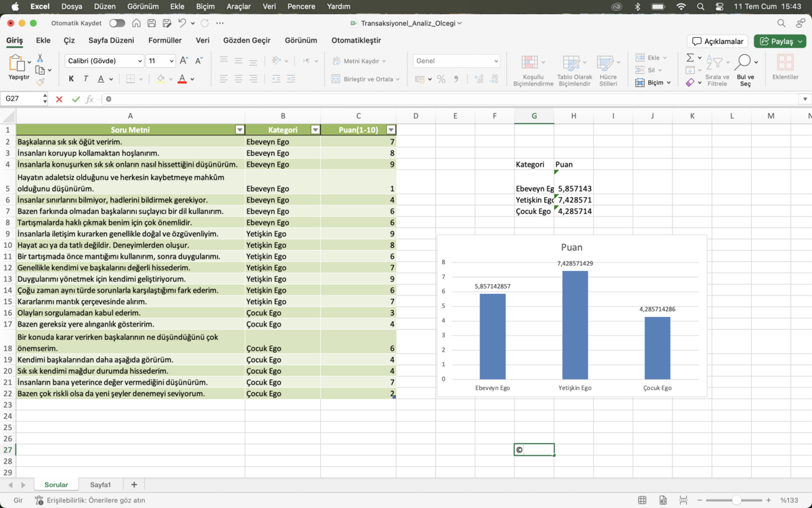Click the Save floppy disk icon
812x508 pixels.
pyautogui.click(x=152, y=23)
